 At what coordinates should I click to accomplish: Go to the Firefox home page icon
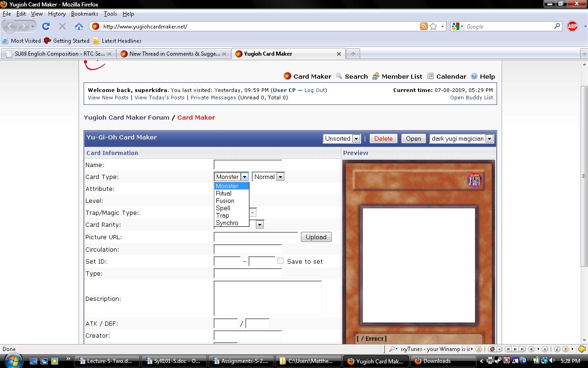[x=79, y=26]
